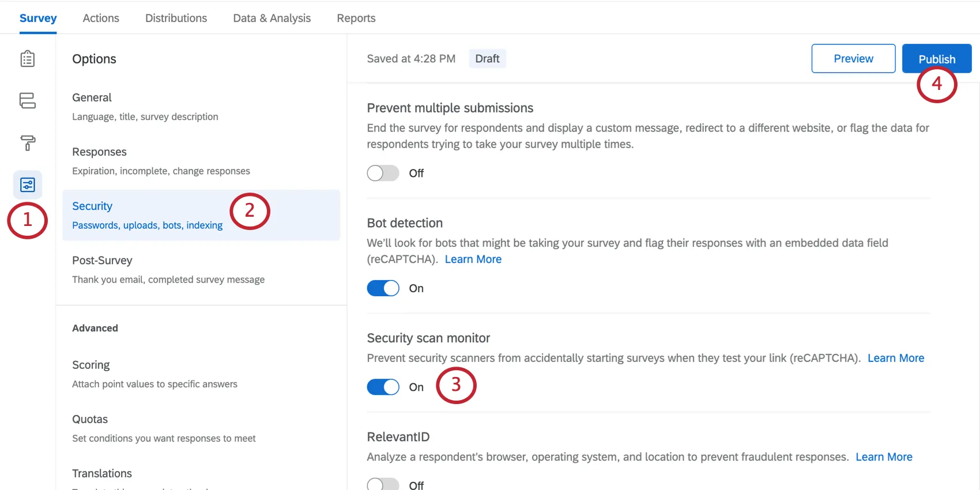Disable the Security scan monitor toggle
980x490 pixels.
pyautogui.click(x=383, y=387)
